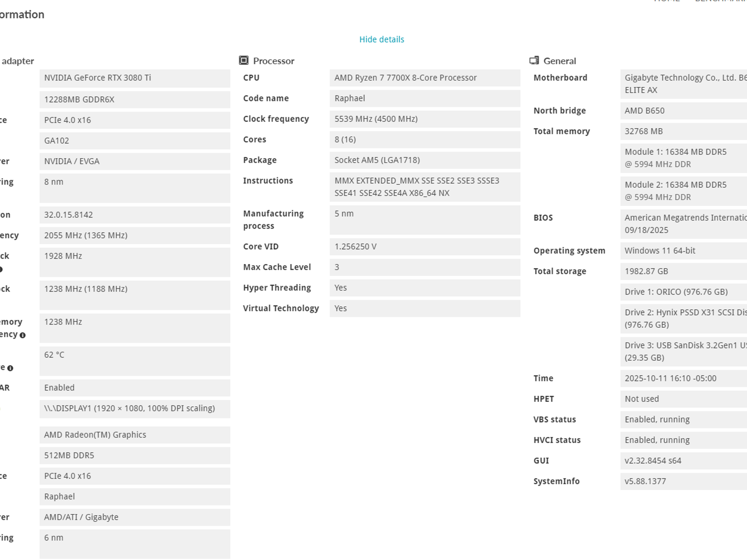Click the MMX EXTENDED_MMX instructions value

(425, 187)
